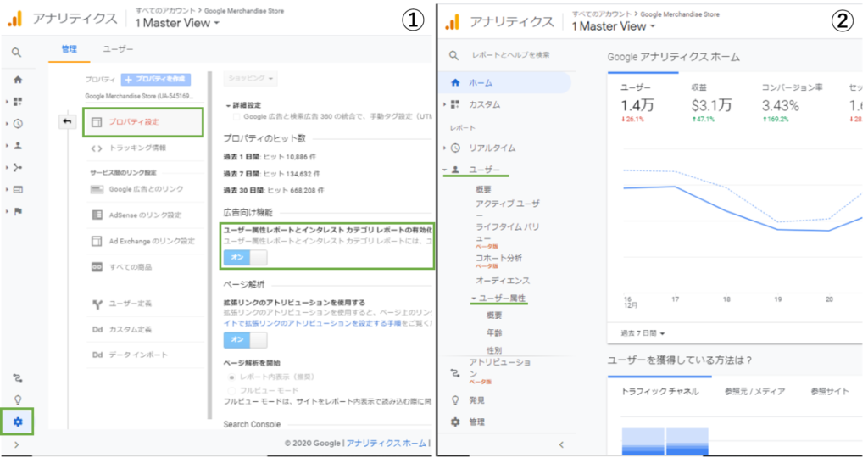
Task: Open アクティブ ユーザー report
Action: (507, 209)
